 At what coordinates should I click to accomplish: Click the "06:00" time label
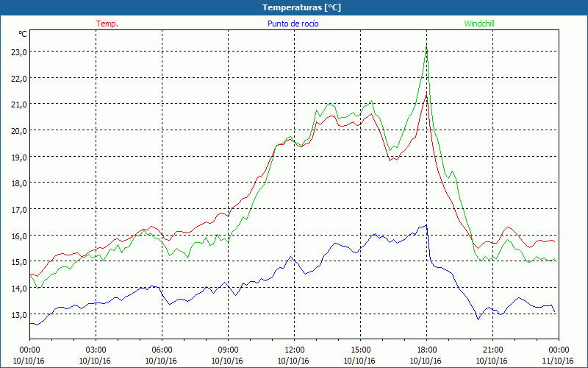pyautogui.click(x=162, y=350)
